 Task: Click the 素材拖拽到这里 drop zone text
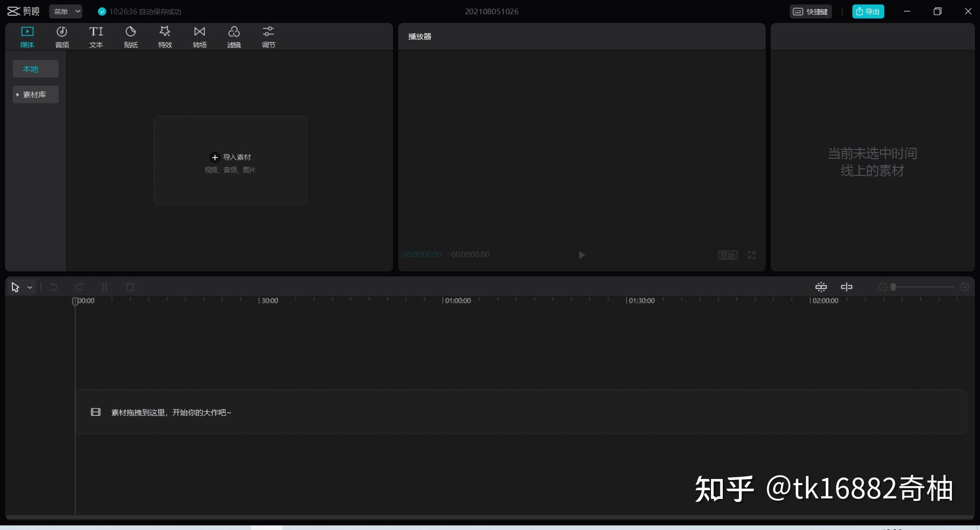171,412
